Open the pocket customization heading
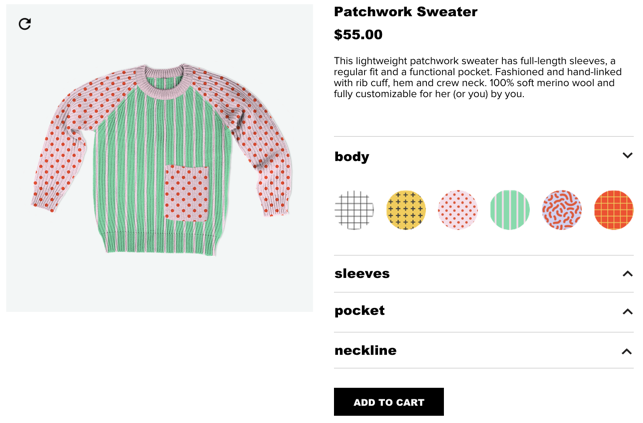Image resolution: width=643 pixels, height=423 pixels. (x=360, y=311)
